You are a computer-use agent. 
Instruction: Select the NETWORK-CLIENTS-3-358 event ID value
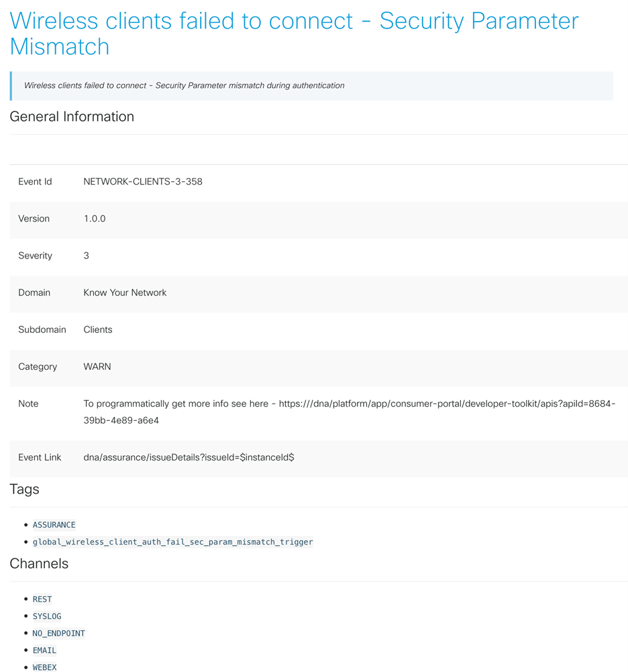click(143, 182)
